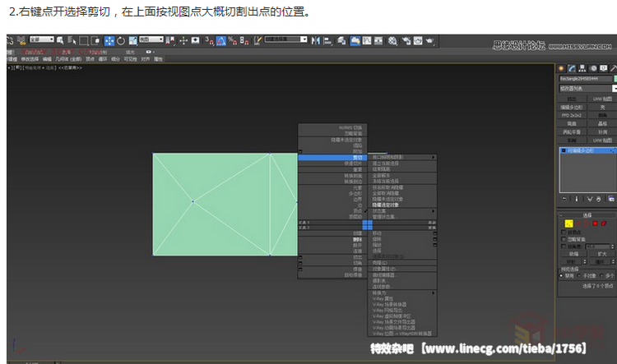Select the 禁用 preview radio button
Image resolution: width=617 pixels, height=364 pixels.
(x=562, y=276)
